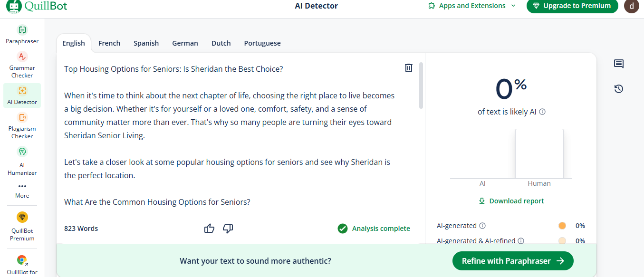Open the Plagiarism Checker sidebar icon

[x=22, y=117]
